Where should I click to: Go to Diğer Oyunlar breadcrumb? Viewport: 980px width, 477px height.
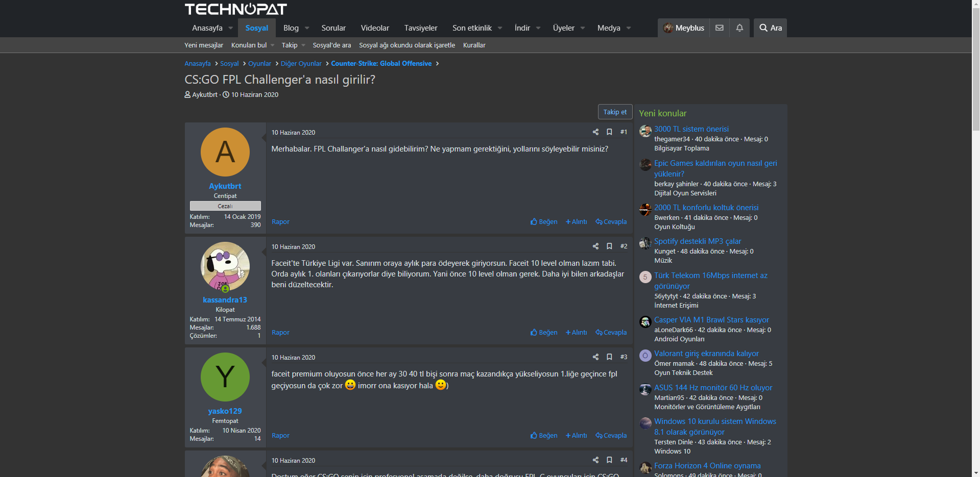click(x=301, y=64)
